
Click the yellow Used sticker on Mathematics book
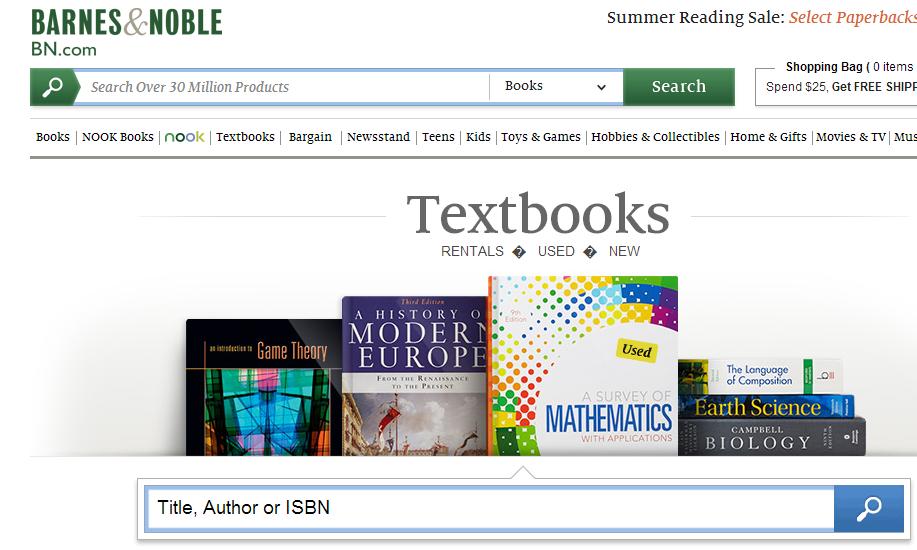click(636, 350)
